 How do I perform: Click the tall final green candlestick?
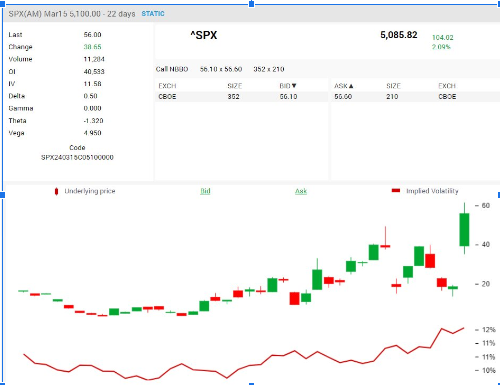point(464,229)
